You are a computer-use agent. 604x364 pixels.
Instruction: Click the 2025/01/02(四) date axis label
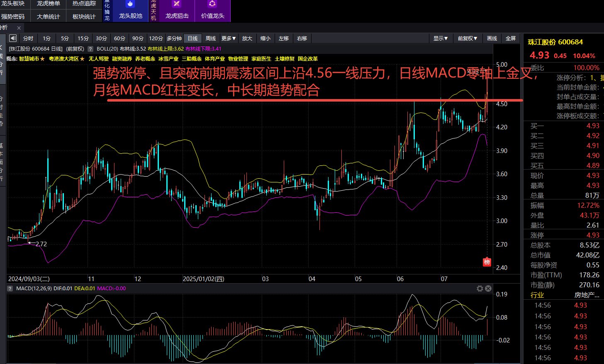tap(203, 279)
